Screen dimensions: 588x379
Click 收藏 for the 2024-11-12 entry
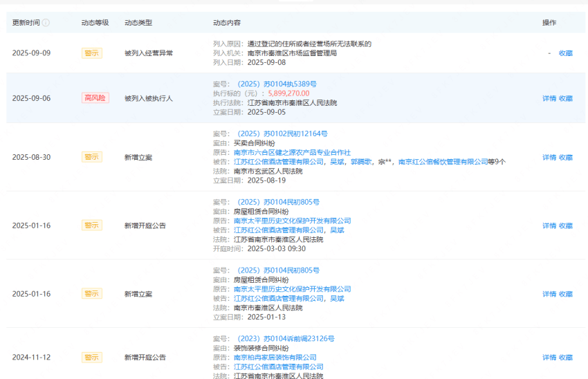pyautogui.click(x=565, y=358)
